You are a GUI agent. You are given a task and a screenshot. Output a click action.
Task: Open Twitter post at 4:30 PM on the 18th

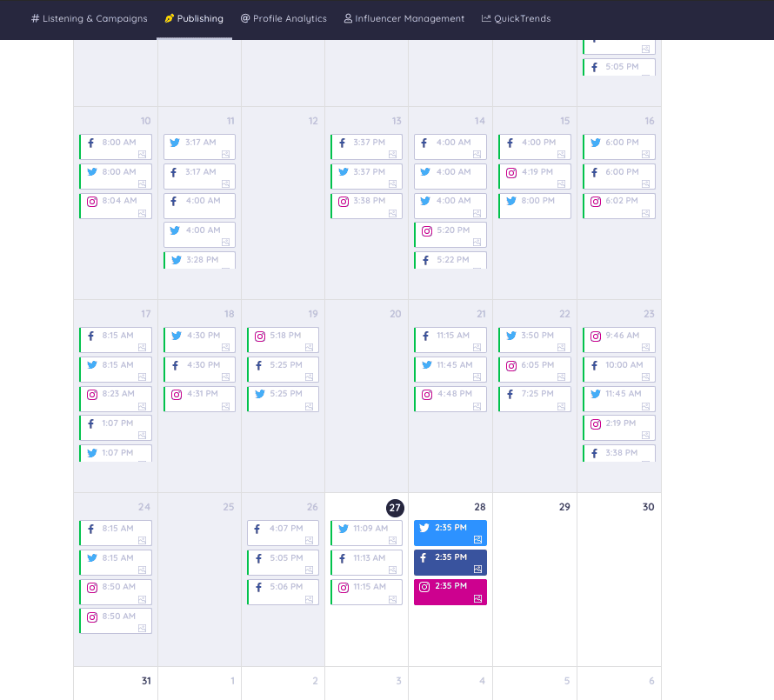(x=199, y=340)
